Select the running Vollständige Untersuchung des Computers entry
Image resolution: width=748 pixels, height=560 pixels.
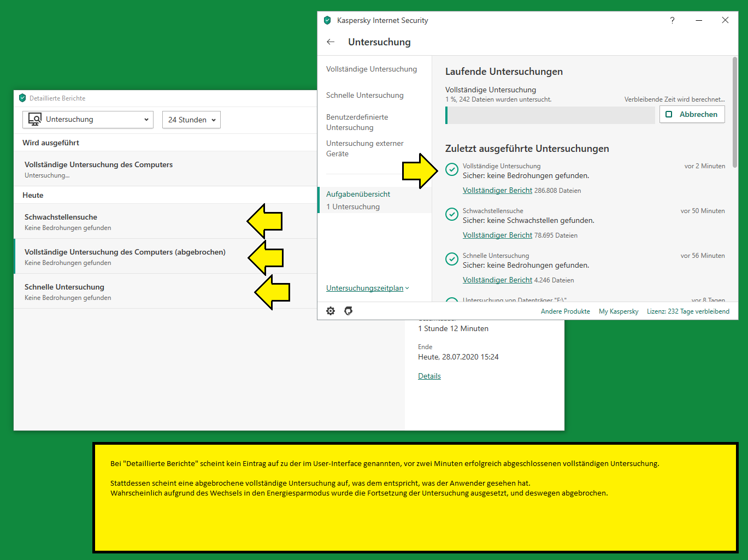point(165,169)
